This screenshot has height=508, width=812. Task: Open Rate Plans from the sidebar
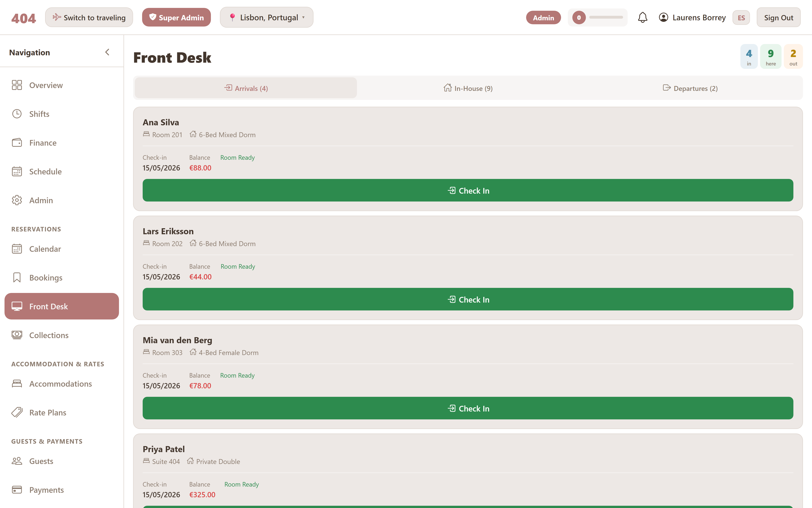pyautogui.click(x=62, y=413)
